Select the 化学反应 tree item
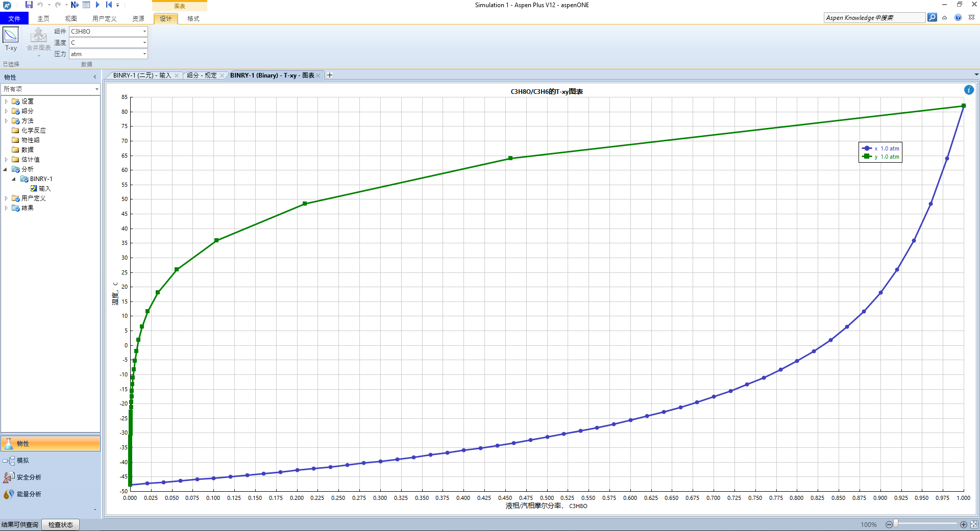The width and height of the screenshot is (980, 531). [33, 131]
